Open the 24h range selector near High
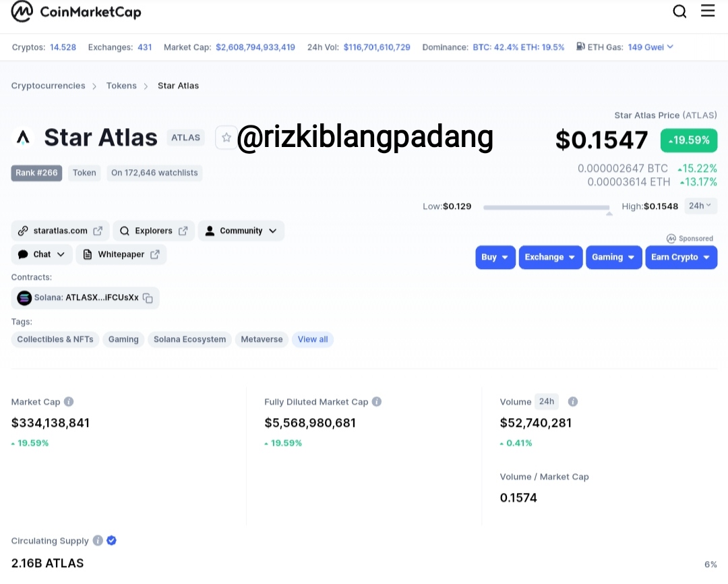Image resolution: width=728 pixels, height=584 pixels. [700, 206]
